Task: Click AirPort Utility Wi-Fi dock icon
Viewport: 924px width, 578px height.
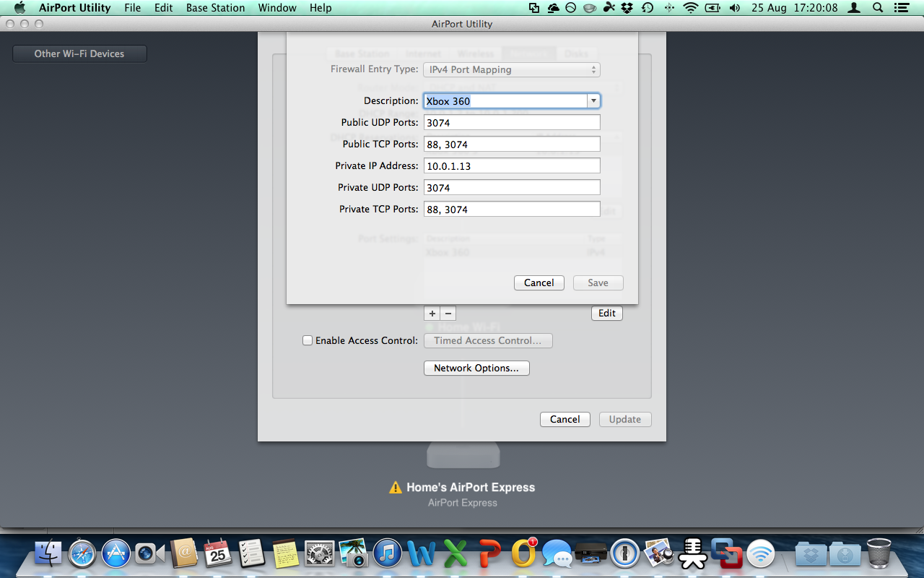Action: [761, 553]
